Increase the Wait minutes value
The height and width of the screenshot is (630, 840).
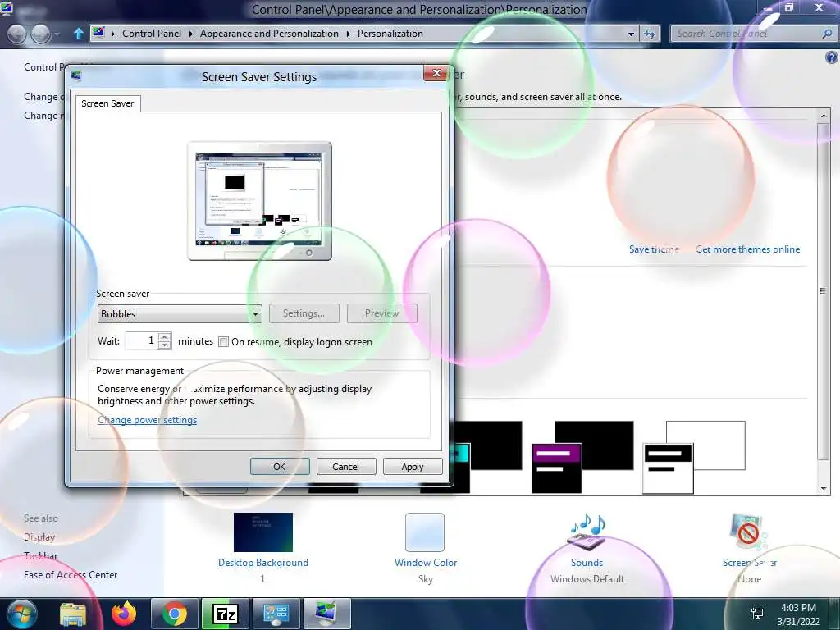[165, 336]
